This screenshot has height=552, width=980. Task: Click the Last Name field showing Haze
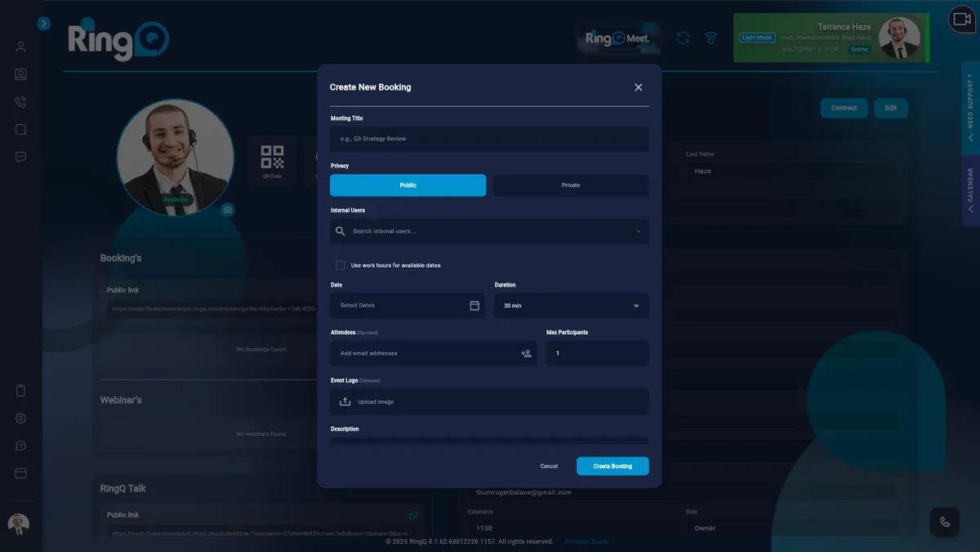coord(791,171)
